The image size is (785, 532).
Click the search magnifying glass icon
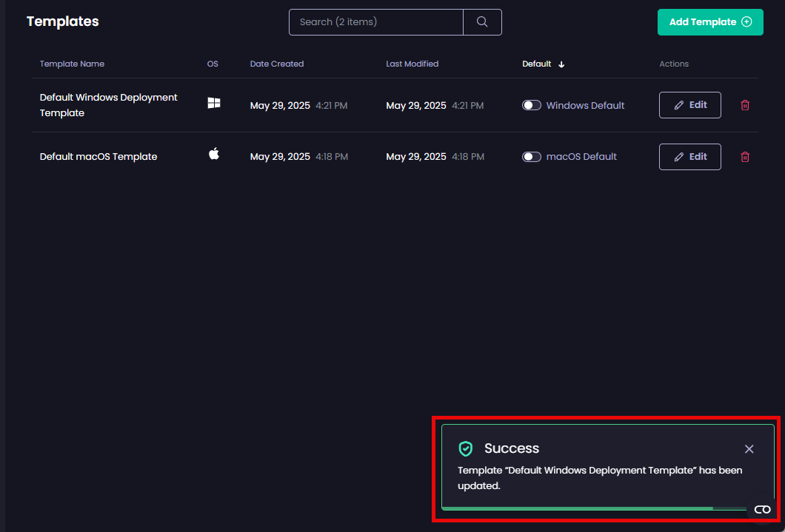tap(482, 22)
